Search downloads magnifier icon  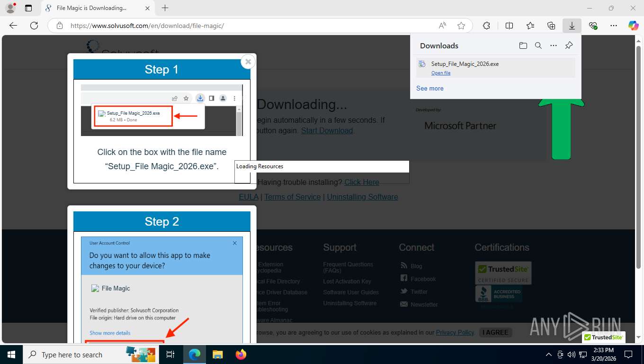click(538, 45)
